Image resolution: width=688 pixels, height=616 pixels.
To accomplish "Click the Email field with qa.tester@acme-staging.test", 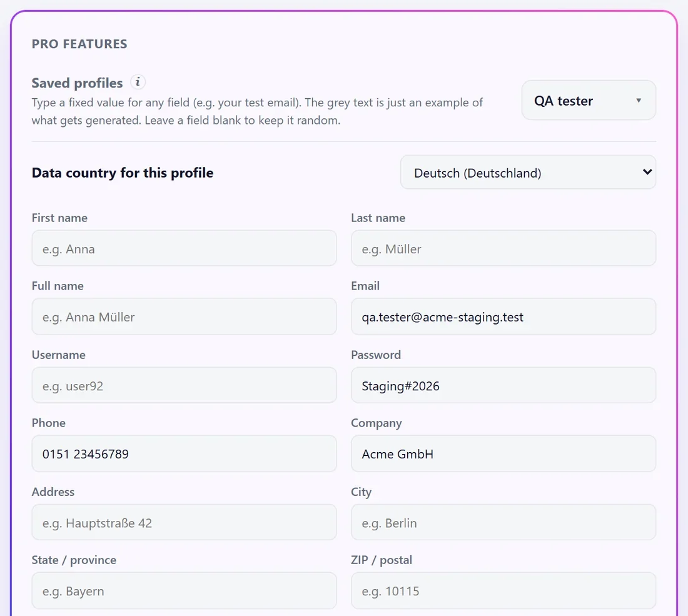I will point(503,317).
